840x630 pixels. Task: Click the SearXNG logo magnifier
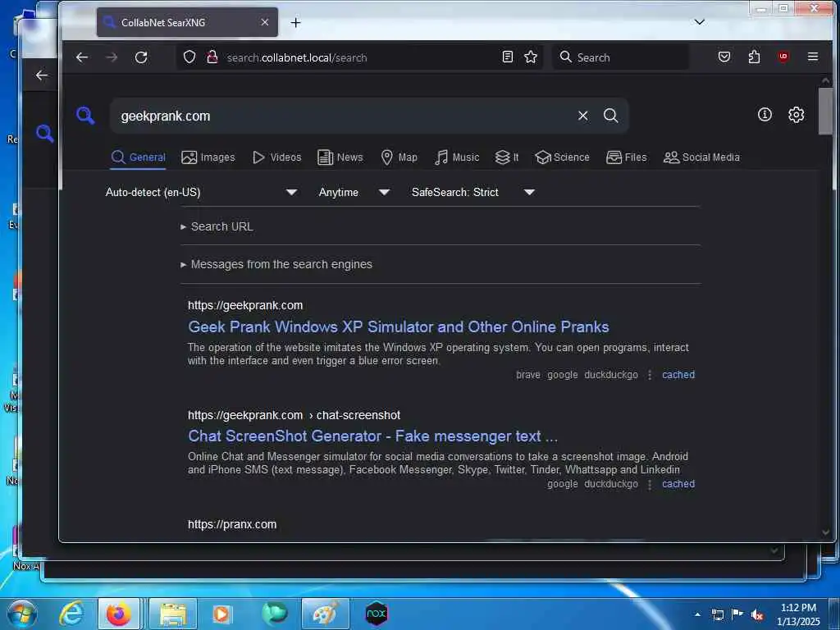point(85,115)
